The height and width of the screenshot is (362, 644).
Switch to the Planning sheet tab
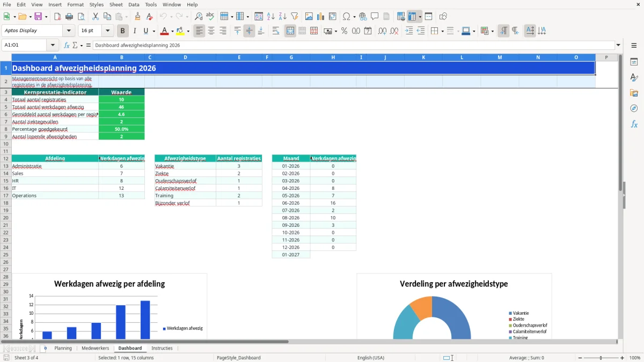point(63,348)
